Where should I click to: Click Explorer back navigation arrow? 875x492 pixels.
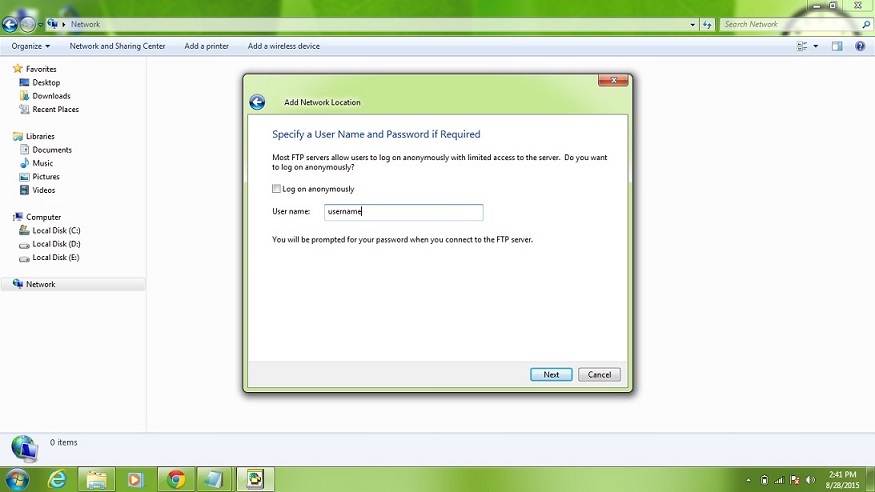10,25
